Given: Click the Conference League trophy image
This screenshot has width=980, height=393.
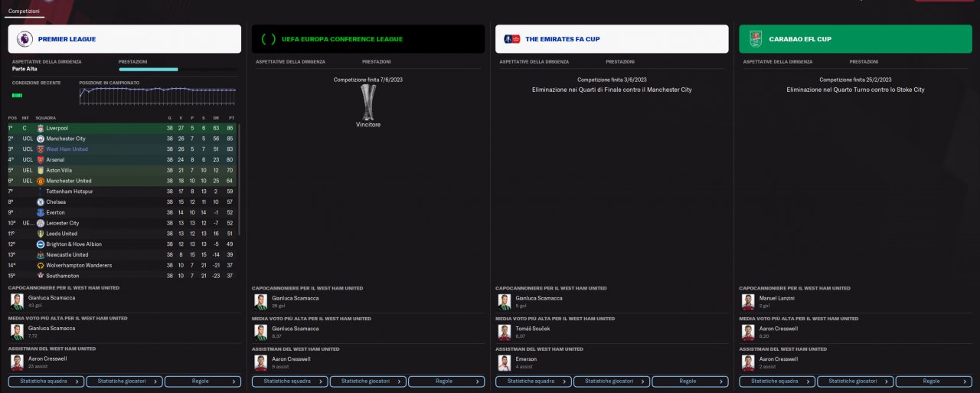Looking at the screenshot, I should click(368, 102).
